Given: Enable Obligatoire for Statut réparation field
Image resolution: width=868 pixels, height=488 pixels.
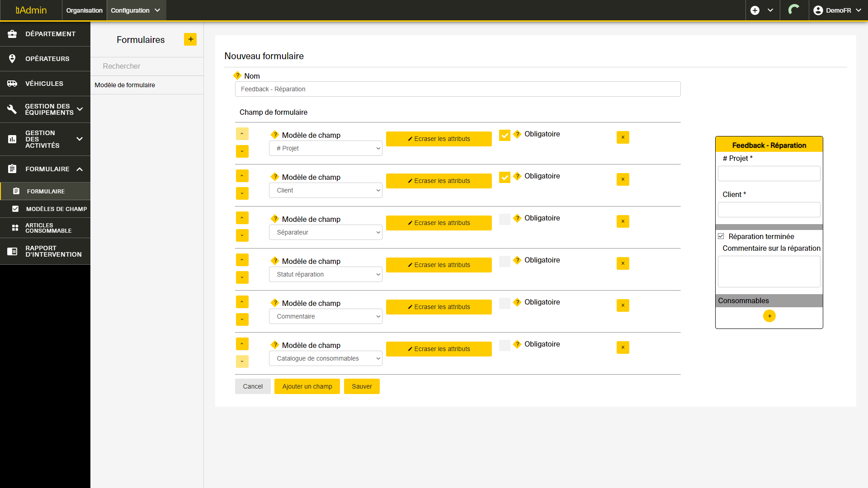Looking at the screenshot, I should 505,261.
